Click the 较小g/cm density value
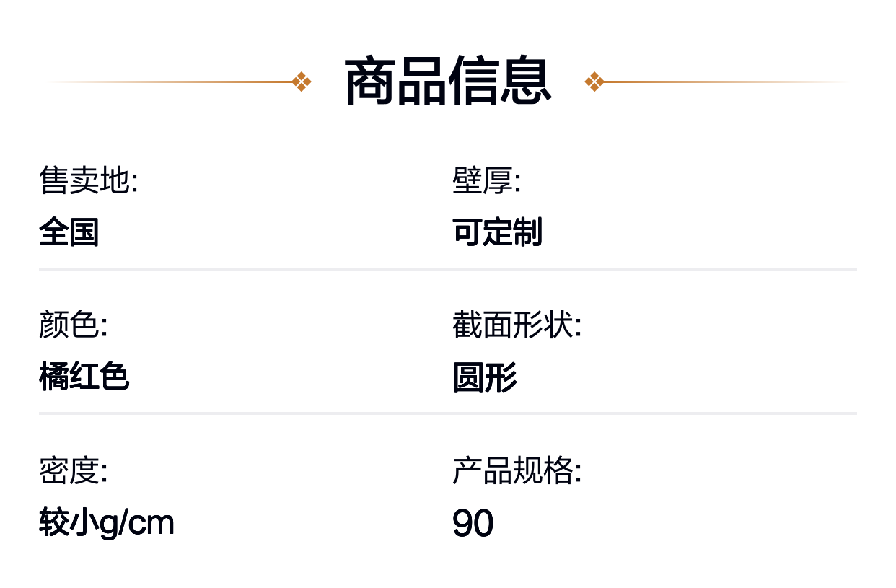 (107, 522)
